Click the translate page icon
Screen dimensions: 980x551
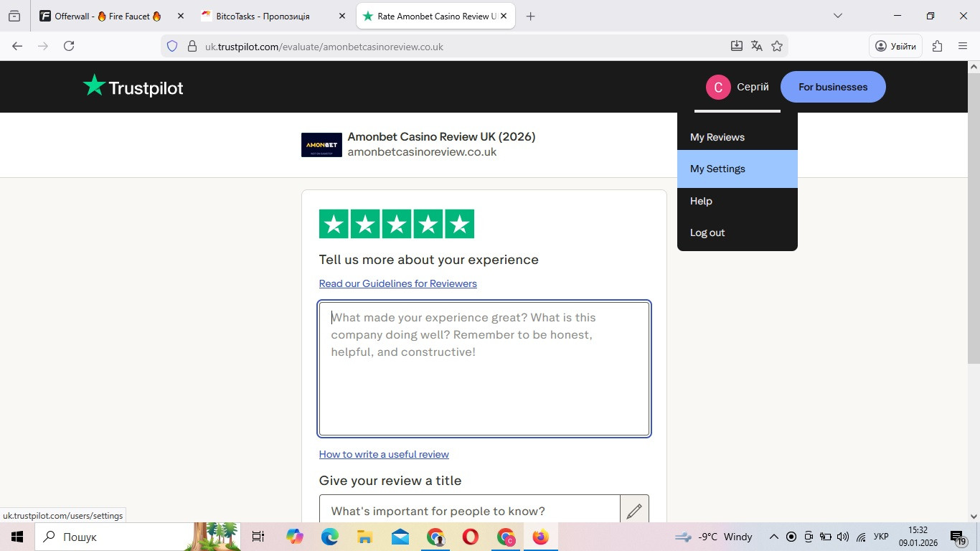point(757,46)
